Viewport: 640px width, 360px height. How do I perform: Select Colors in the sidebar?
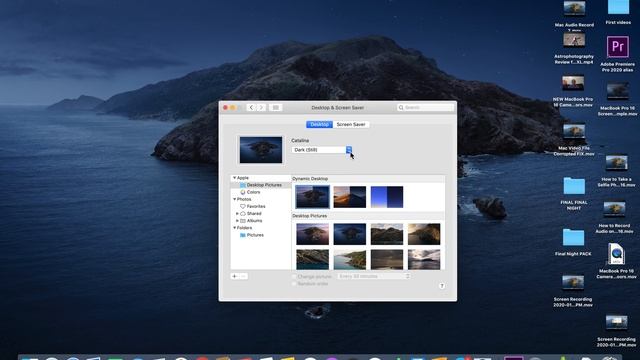(250, 192)
